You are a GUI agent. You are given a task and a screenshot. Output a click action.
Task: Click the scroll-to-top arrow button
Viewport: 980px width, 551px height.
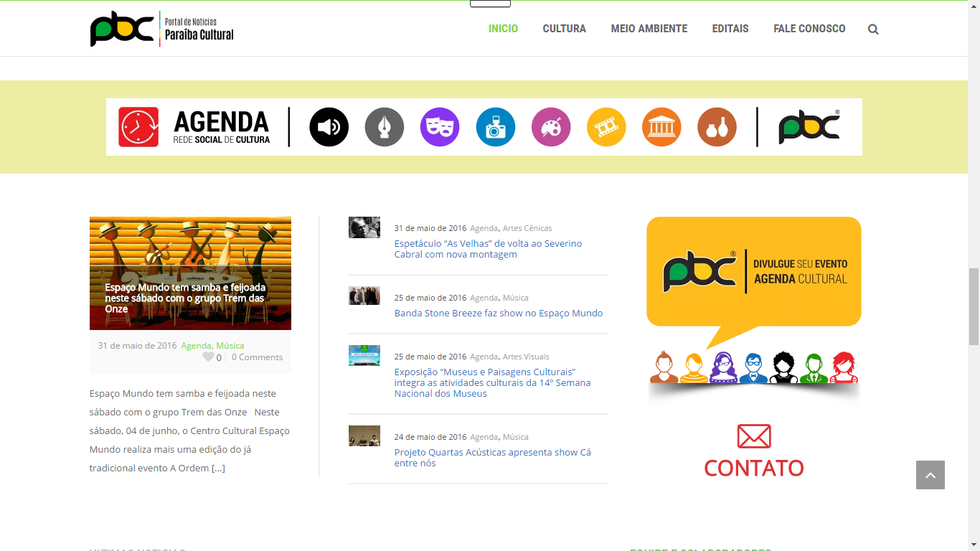tap(930, 475)
